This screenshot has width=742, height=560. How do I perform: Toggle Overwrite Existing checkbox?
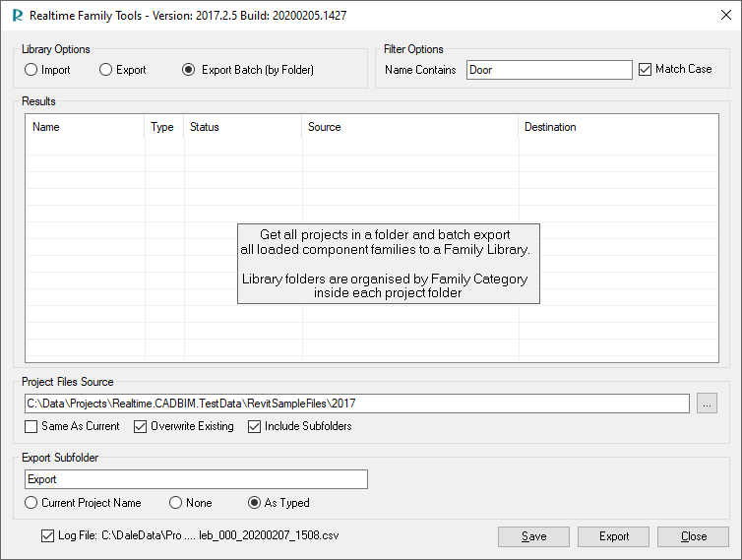(x=140, y=426)
